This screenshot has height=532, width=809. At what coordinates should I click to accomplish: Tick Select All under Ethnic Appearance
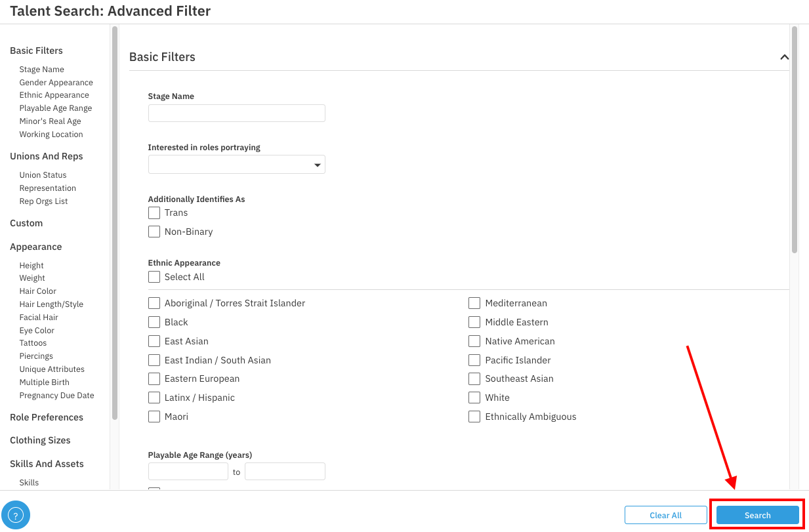coord(154,277)
